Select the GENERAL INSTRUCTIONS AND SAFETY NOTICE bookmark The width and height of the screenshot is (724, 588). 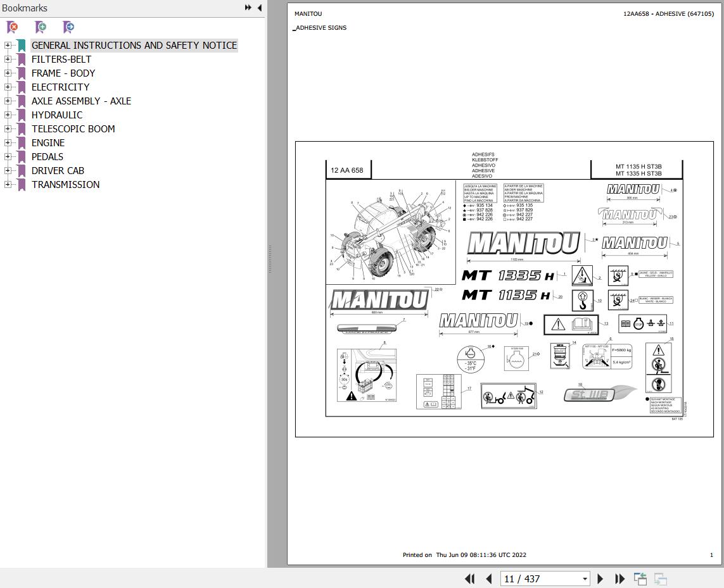(x=134, y=45)
